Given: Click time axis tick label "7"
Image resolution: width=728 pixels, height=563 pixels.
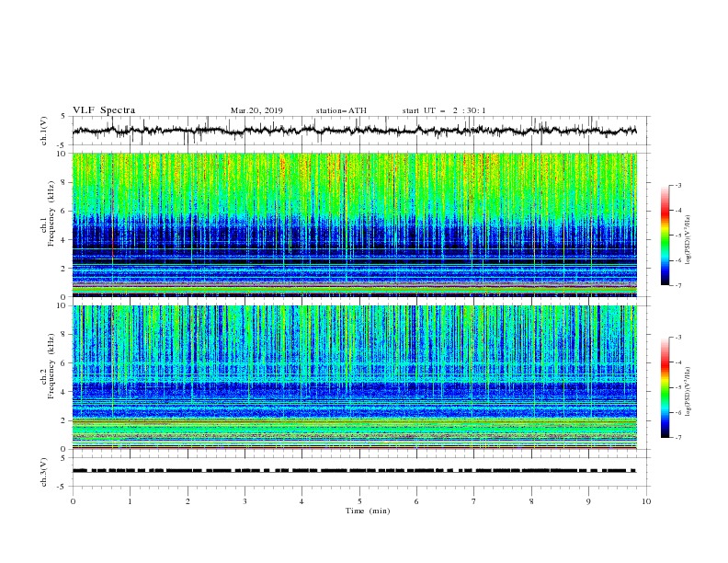Looking at the screenshot, I should pos(474,501).
